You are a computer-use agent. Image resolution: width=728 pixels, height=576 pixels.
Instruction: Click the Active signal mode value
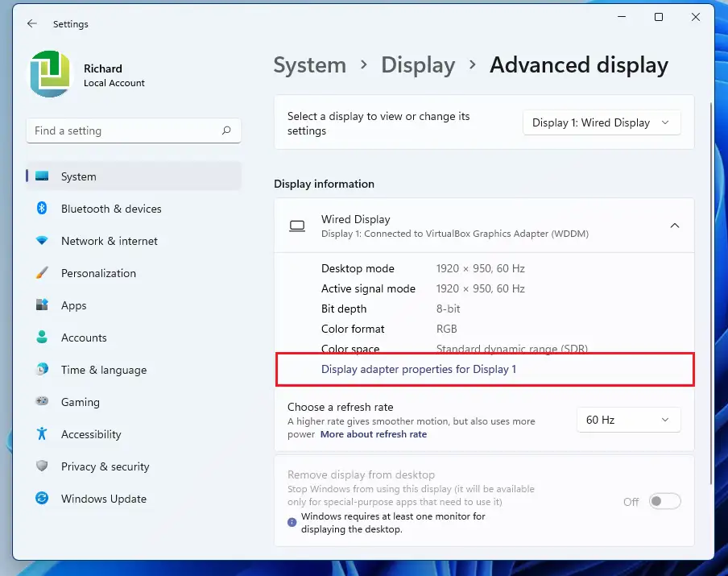pos(480,288)
